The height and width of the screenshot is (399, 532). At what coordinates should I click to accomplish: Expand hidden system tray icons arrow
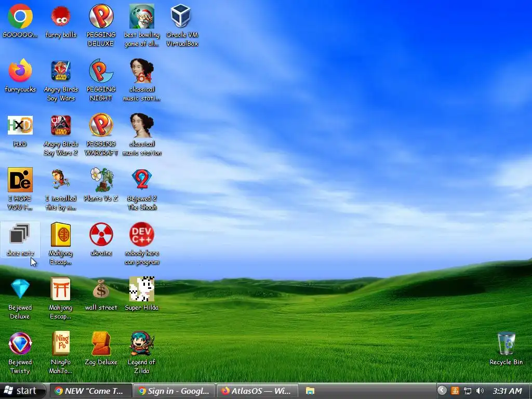[x=442, y=391]
